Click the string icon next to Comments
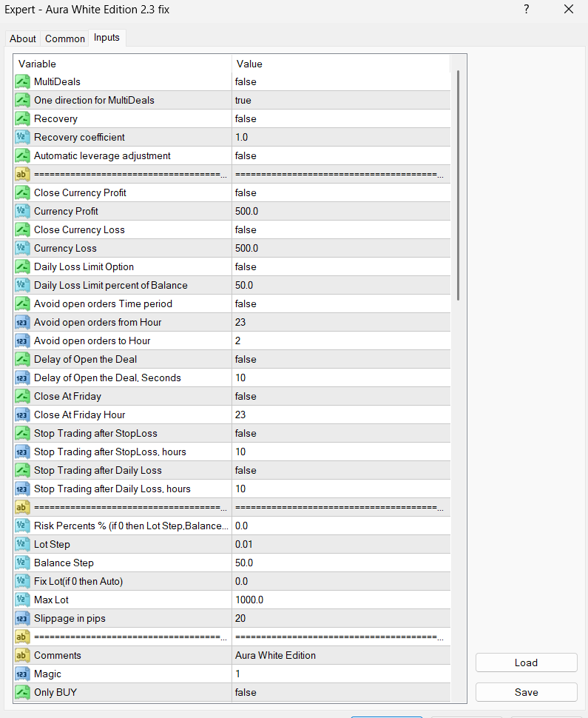Image resolution: width=588 pixels, height=718 pixels. pos(22,655)
